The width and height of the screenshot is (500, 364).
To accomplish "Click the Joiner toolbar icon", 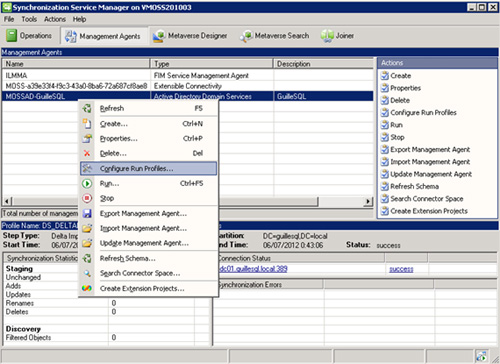I will click(x=327, y=36).
